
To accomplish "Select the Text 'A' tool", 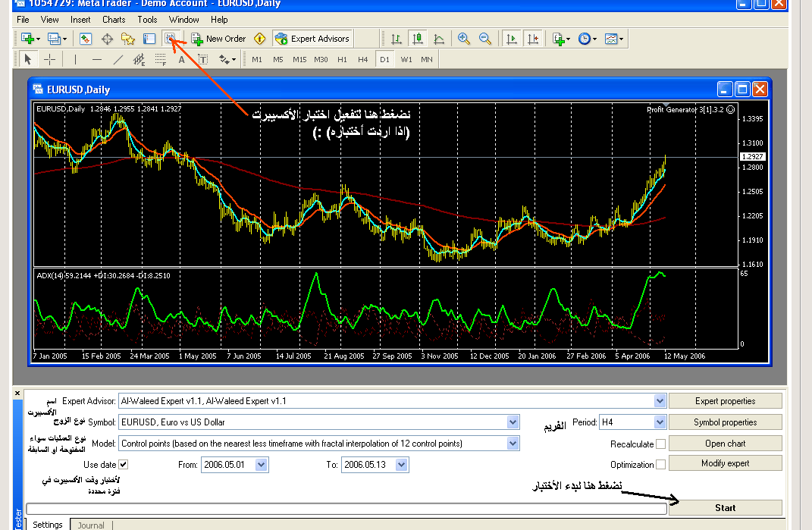I will [182, 60].
